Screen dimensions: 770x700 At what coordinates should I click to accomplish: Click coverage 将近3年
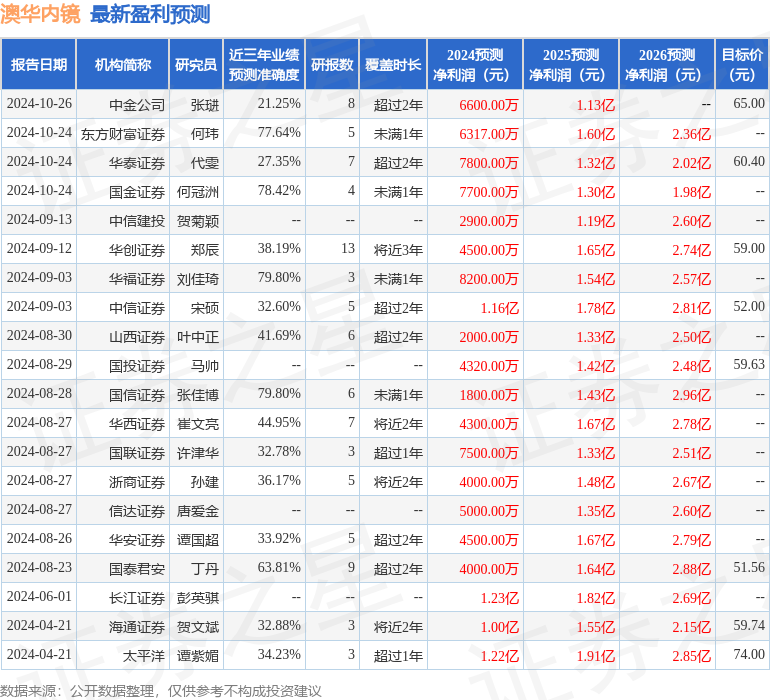click(398, 250)
